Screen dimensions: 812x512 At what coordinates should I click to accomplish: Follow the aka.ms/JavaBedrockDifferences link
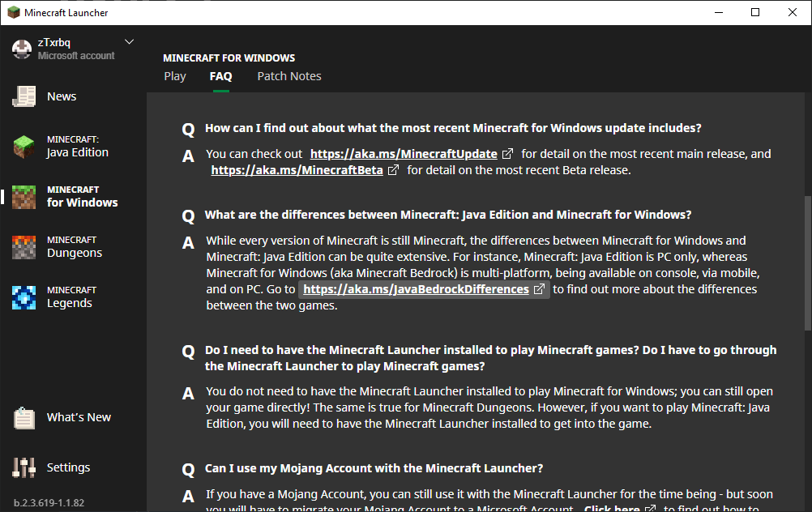tap(416, 289)
